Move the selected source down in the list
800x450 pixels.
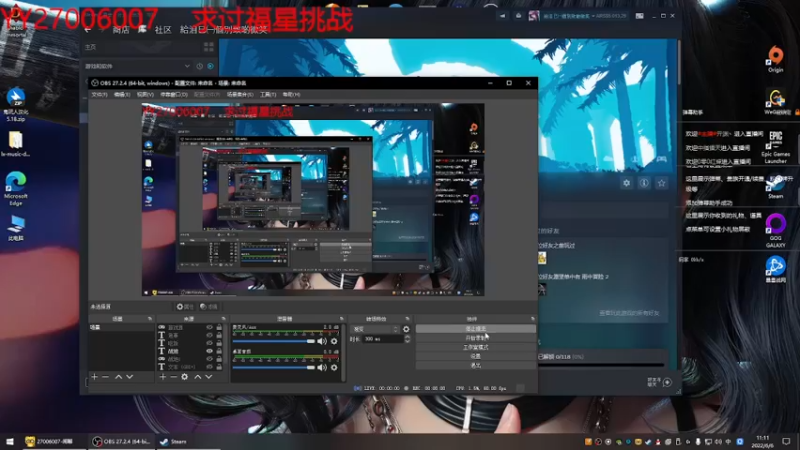(x=209, y=377)
